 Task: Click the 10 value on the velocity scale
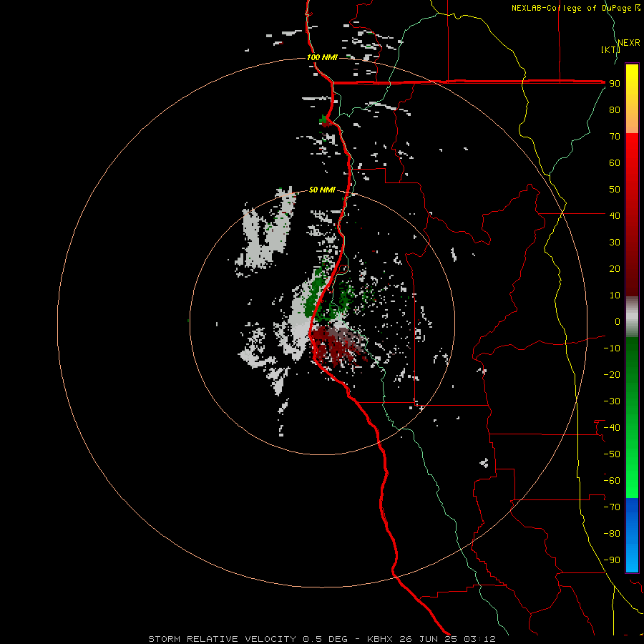[x=615, y=296]
